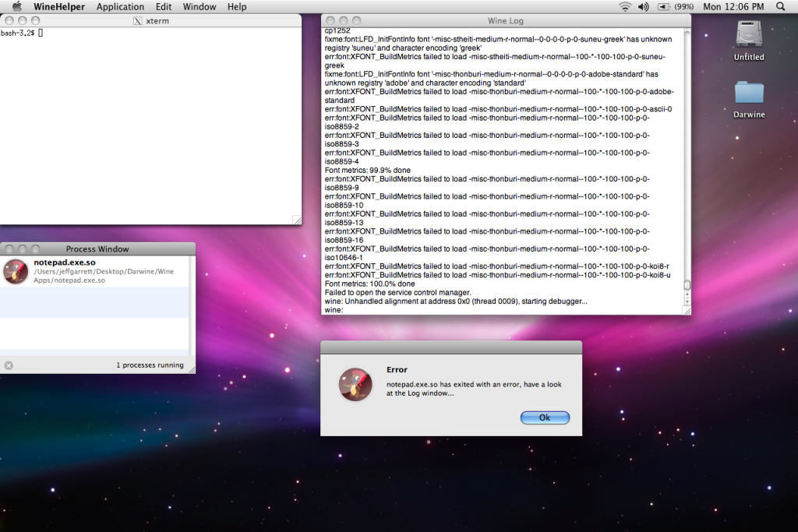Click 'notepad.exe.so has exited' error message
This screenshot has height=532, width=798.
(474, 389)
